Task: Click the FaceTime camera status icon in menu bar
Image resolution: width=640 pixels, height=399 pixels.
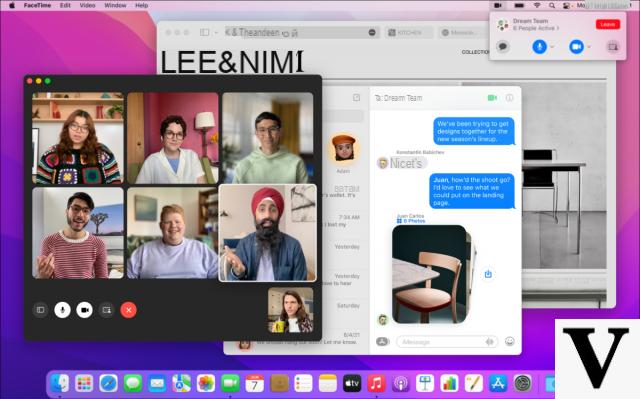Action: (x=498, y=5)
